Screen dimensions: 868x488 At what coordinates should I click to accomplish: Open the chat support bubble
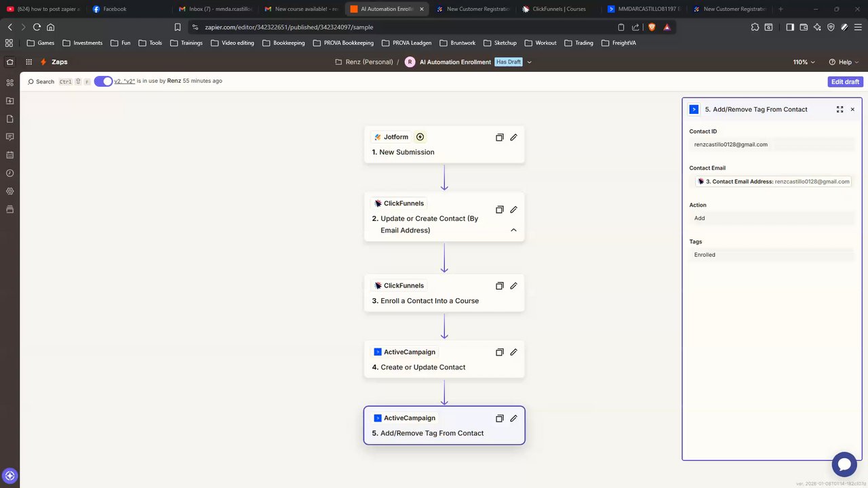(x=844, y=464)
